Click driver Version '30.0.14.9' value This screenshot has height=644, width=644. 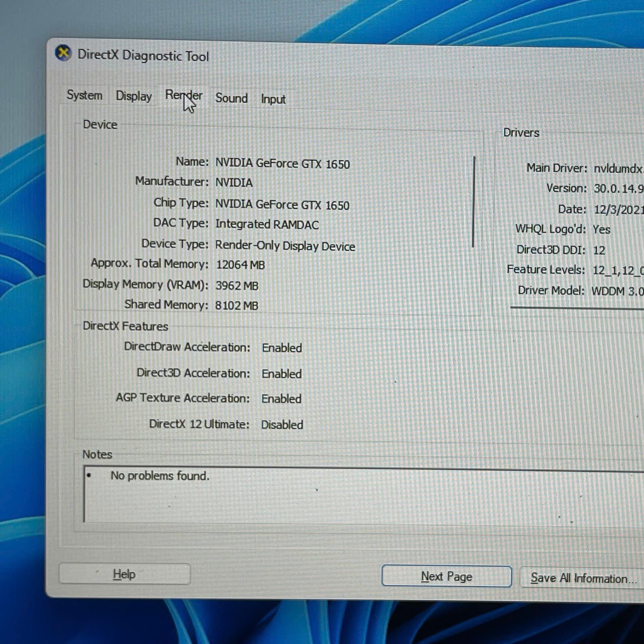[619, 189]
